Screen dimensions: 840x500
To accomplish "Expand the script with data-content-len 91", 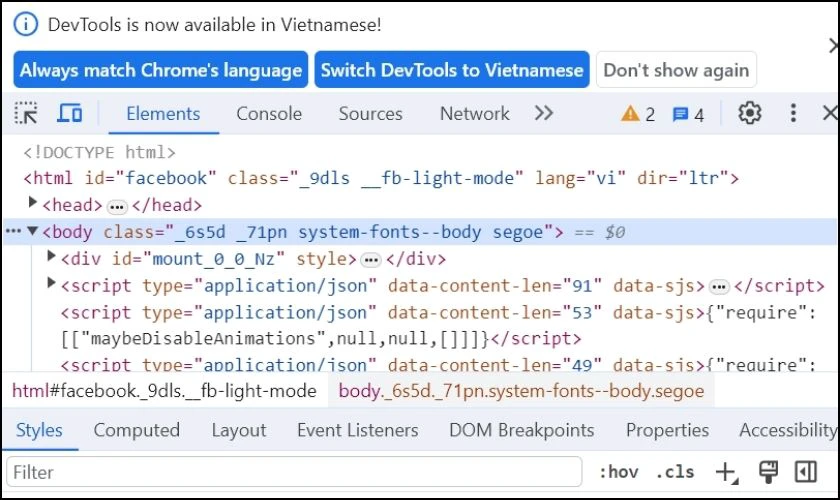I will (51, 283).
